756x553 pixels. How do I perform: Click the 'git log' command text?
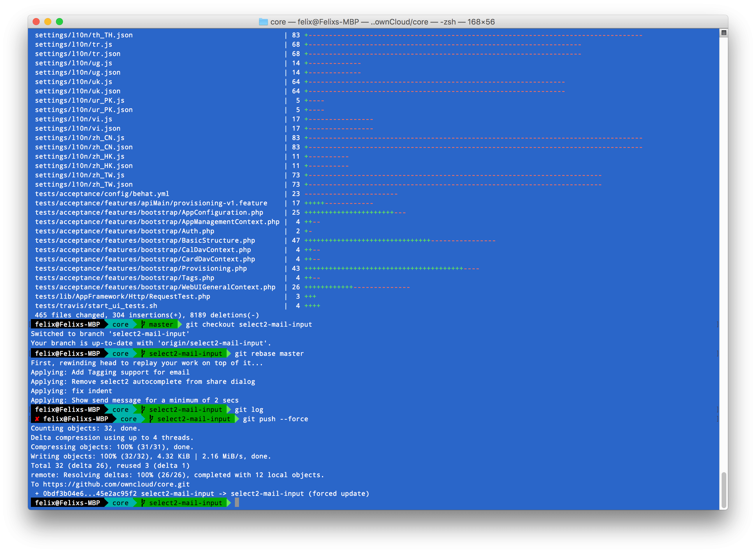point(249,409)
